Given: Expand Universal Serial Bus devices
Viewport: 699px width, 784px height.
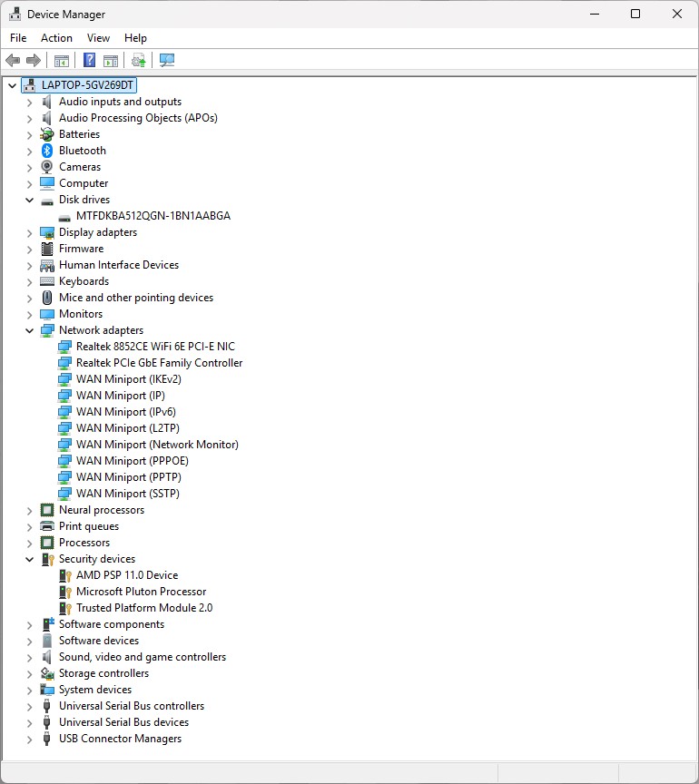Looking at the screenshot, I should click(x=30, y=722).
